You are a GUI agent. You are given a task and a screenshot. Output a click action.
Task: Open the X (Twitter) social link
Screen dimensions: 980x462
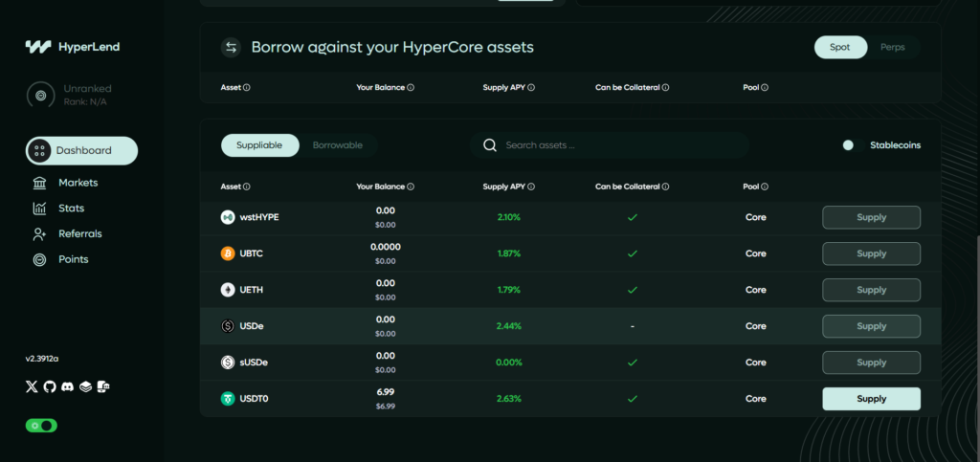pos(32,387)
